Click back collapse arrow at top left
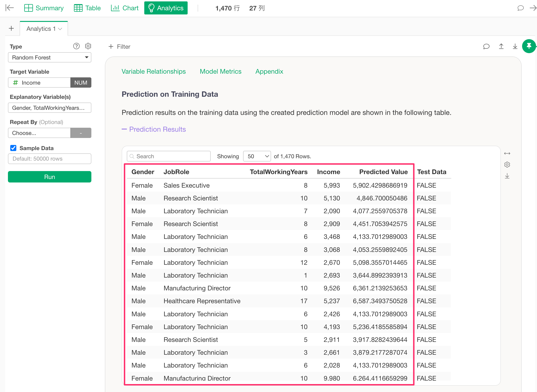The height and width of the screenshot is (392, 537). (x=10, y=8)
